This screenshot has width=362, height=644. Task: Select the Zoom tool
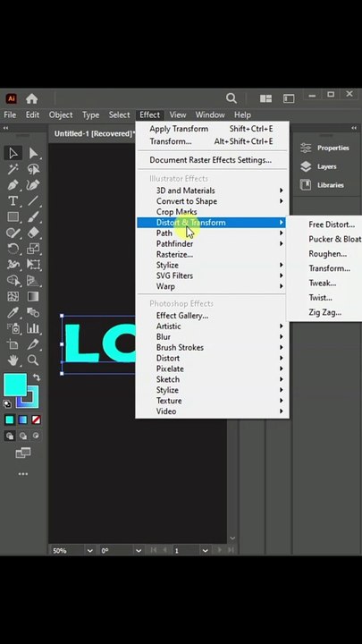[x=33, y=360]
